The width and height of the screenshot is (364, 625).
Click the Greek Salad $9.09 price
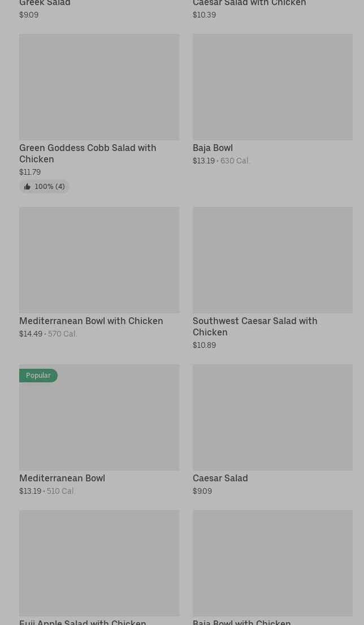pos(29,15)
